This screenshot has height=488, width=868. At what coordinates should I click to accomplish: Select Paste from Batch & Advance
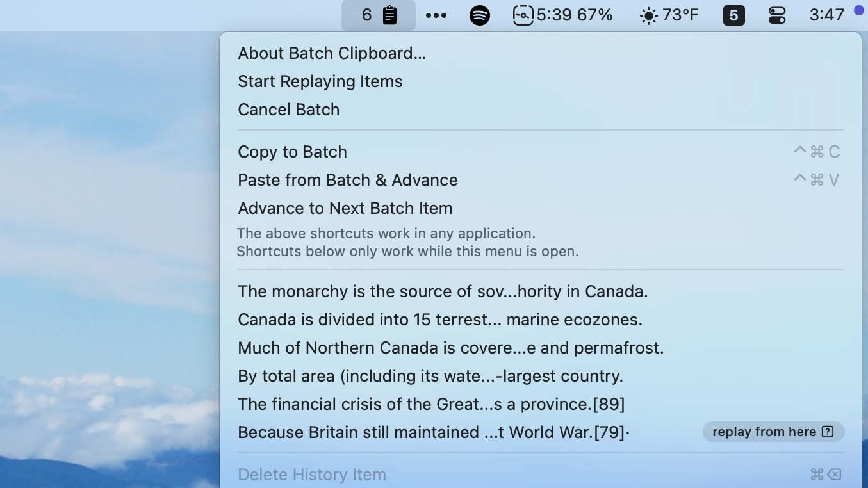tap(541, 180)
